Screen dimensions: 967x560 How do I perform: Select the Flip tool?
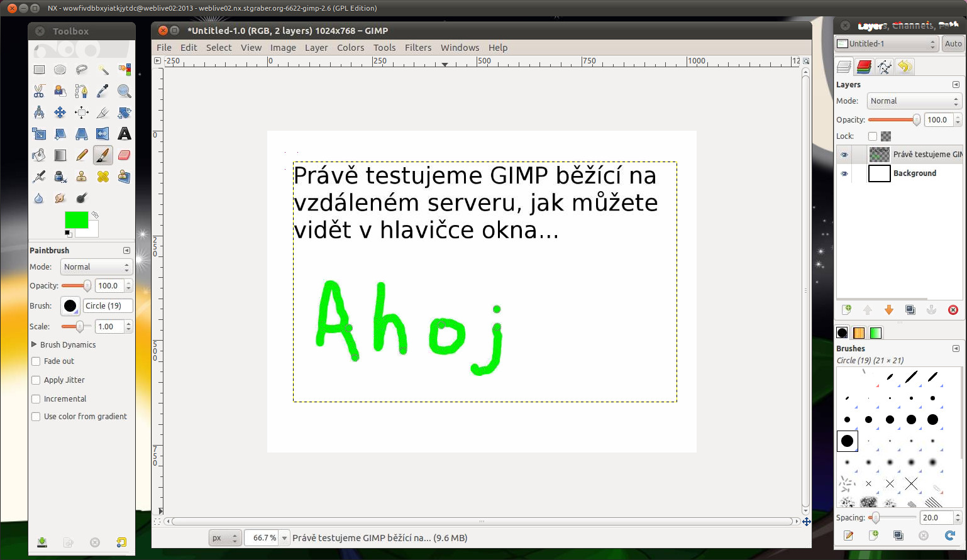pos(103,134)
